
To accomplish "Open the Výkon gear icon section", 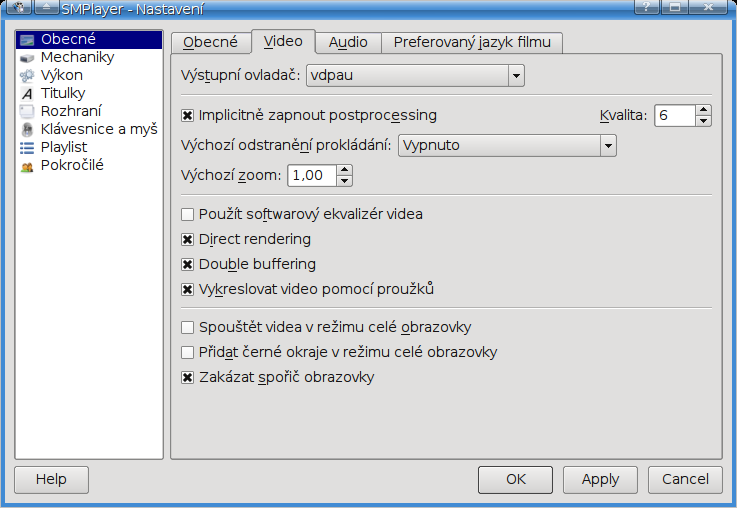I will 27,76.
